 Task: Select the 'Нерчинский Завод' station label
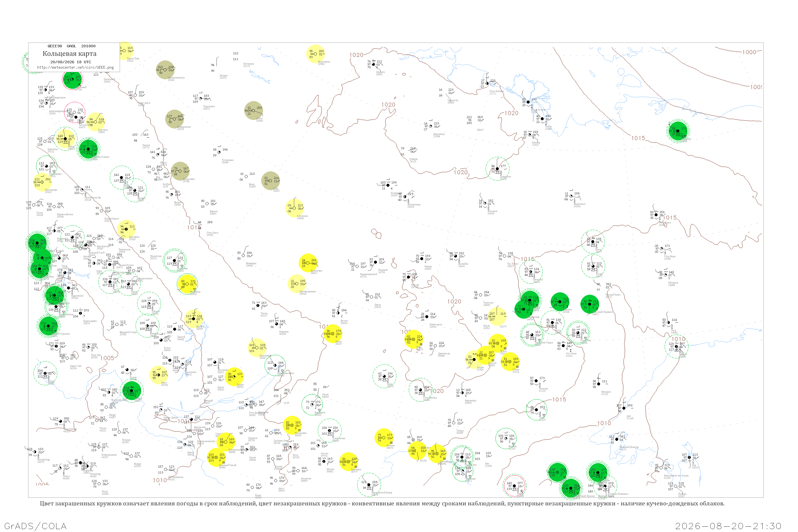point(382,493)
